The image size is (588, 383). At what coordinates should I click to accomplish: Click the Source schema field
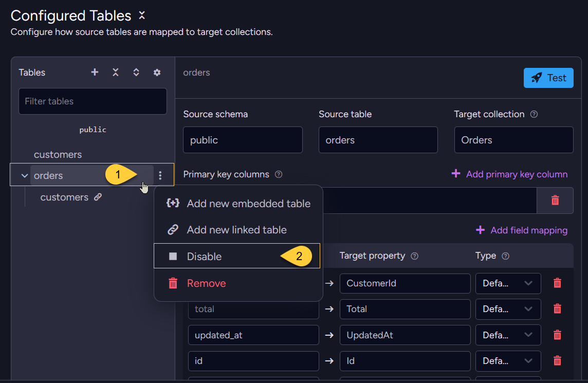tap(243, 140)
